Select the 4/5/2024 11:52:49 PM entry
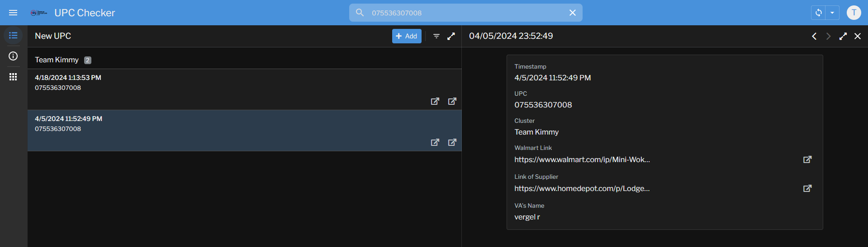 pos(244,130)
